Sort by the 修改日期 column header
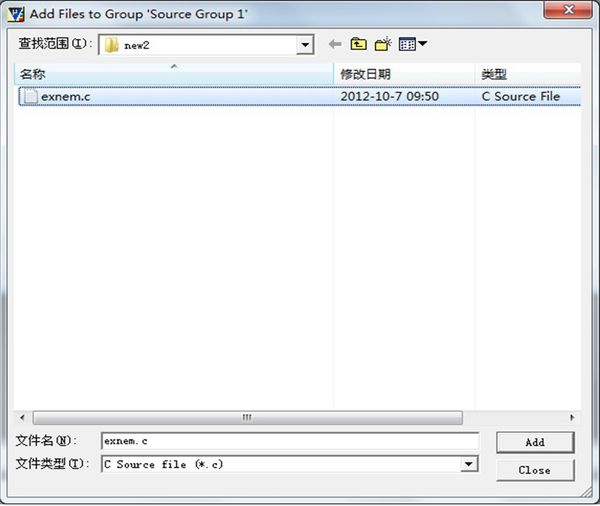 tap(404, 74)
